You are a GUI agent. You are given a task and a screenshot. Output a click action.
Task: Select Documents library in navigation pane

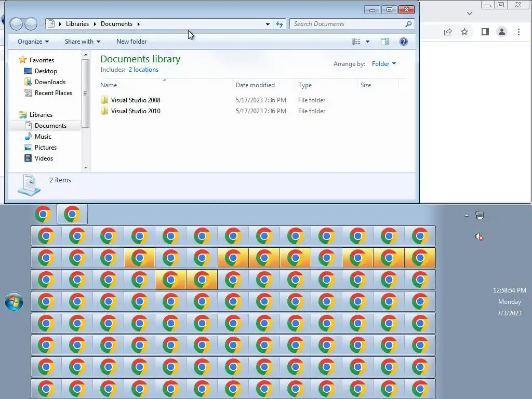click(50, 126)
